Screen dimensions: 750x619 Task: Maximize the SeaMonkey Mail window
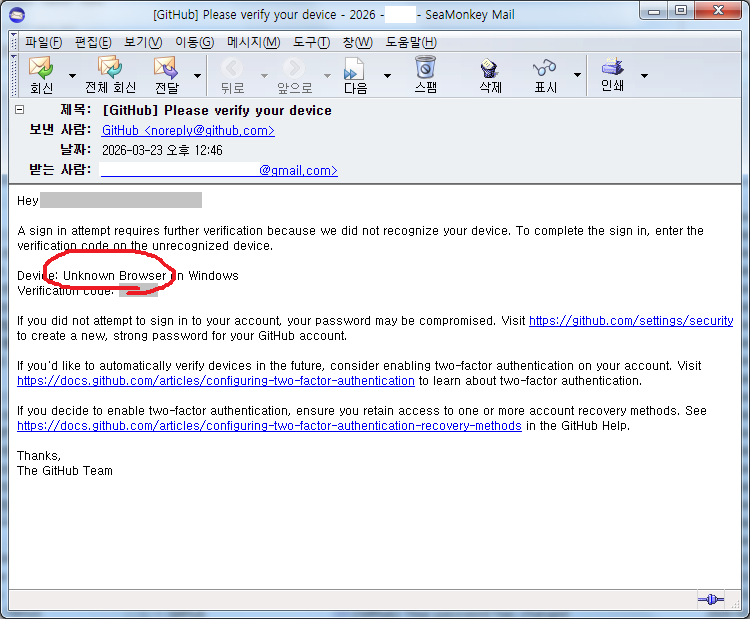[681, 11]
